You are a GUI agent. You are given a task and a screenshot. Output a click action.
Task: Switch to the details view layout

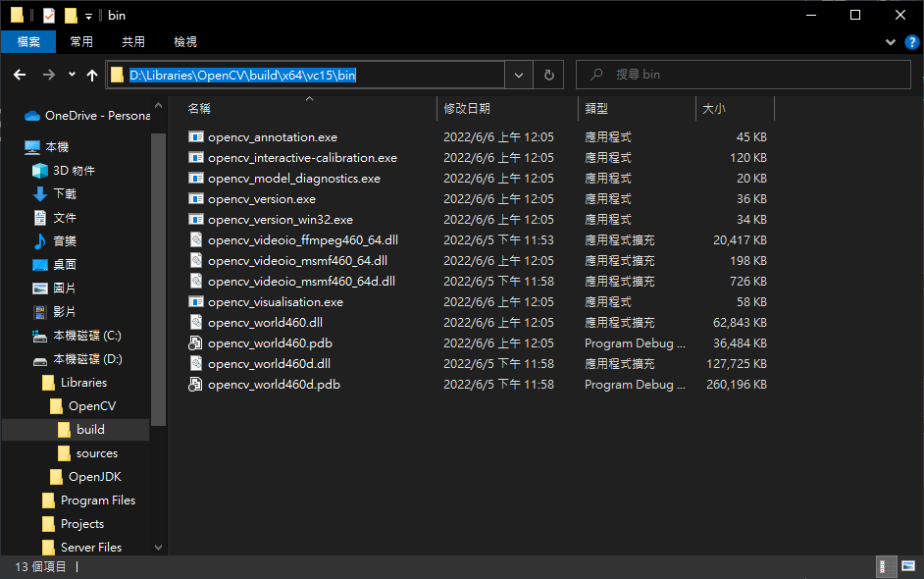(x=887, y=566)
